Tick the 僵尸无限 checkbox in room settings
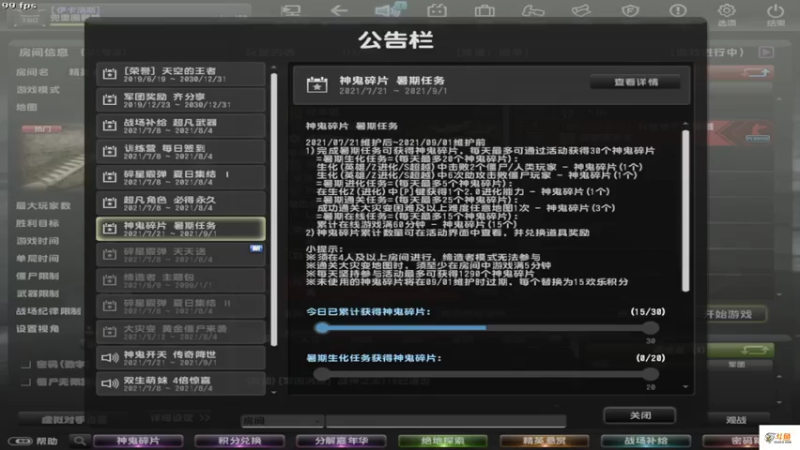 point(26,382)
